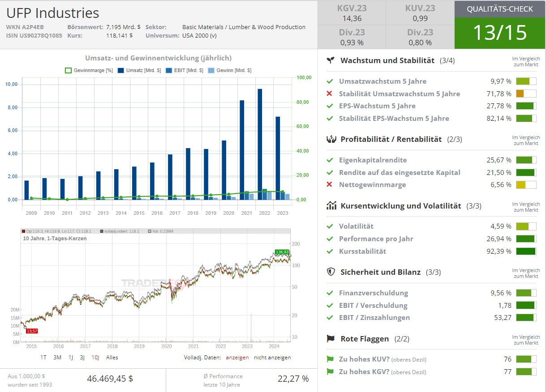This screenshot has height=392, width=546.
Task: Open the QUALITÄTS-CHECK header
Action: pos(500,9)
